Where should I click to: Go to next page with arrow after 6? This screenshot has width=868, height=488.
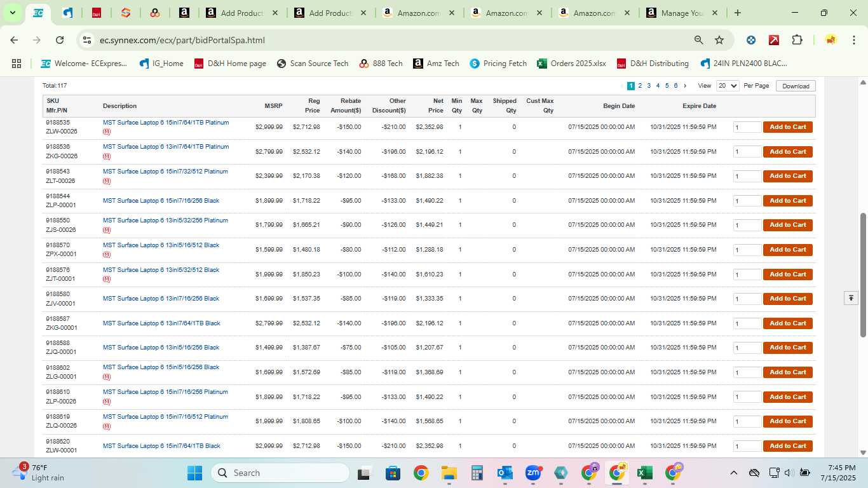684,86
